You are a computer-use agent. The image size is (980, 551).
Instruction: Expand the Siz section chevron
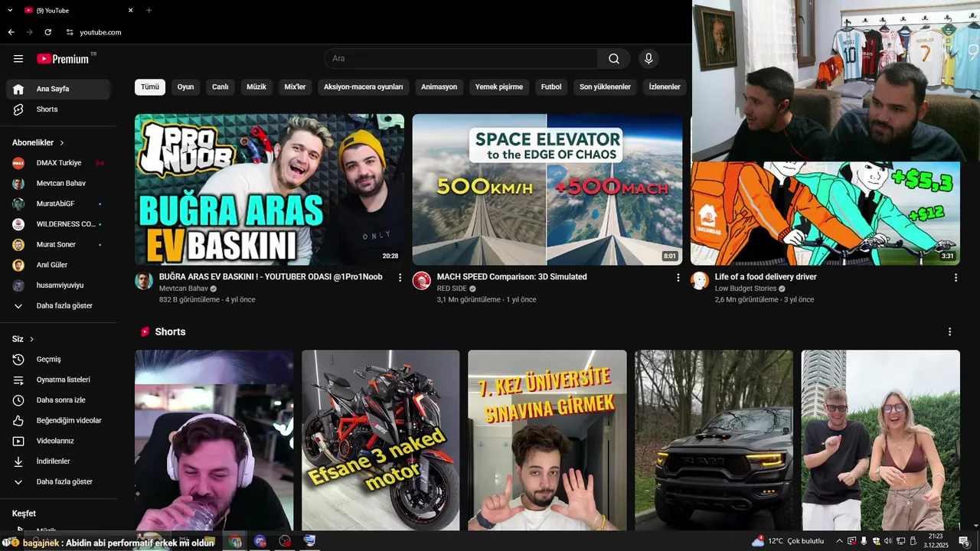point(31,339)
